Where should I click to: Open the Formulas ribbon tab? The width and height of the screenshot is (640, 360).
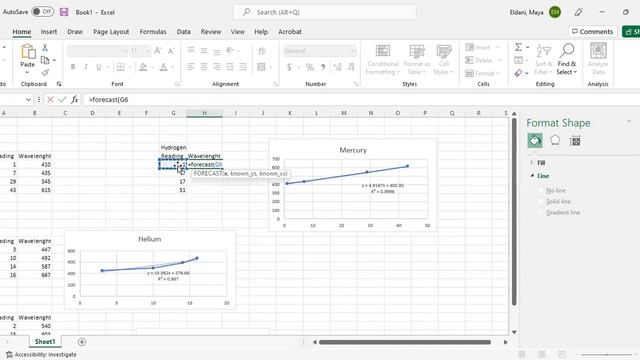point(153,31)
